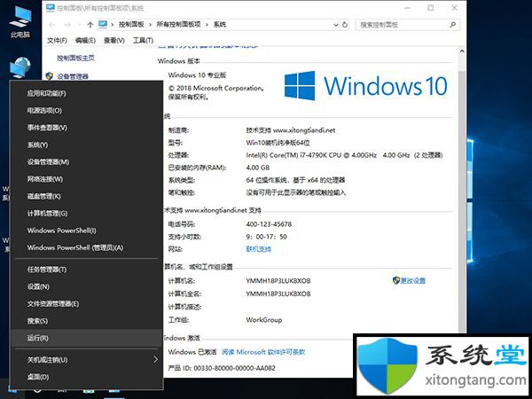Viewport: 532px width, 399px height.
Task: Open 查看(V) menu
Action: point(114,41)
